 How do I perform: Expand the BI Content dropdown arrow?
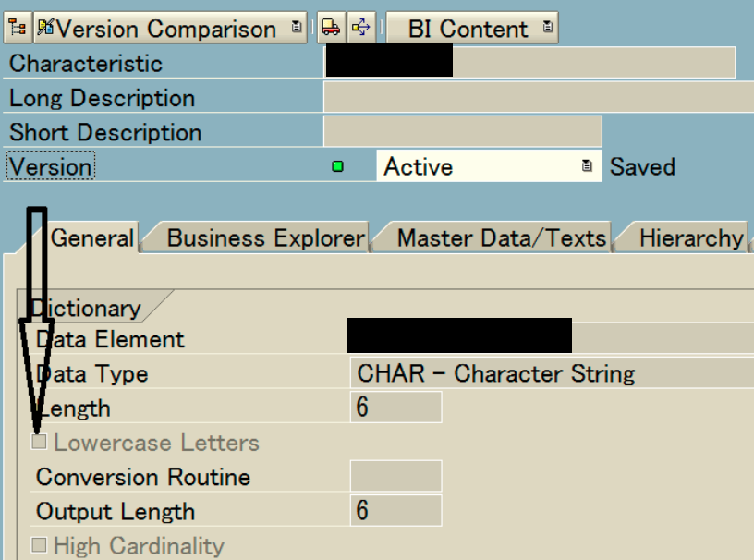pyautogui.click(x=548, y=29)
